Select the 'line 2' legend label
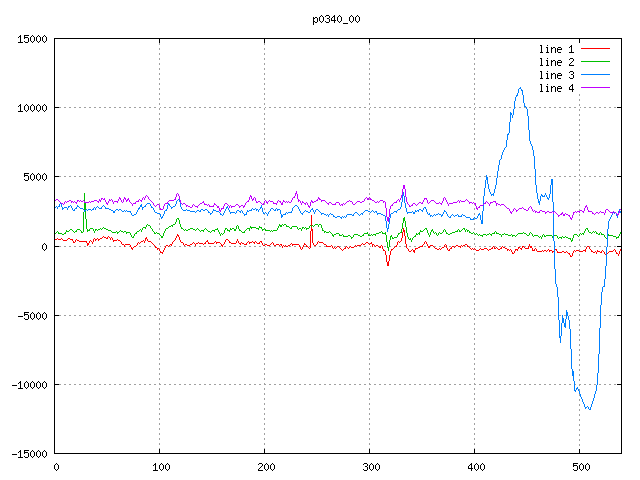This screenshot has height=480, width=640. coord(556,62)
